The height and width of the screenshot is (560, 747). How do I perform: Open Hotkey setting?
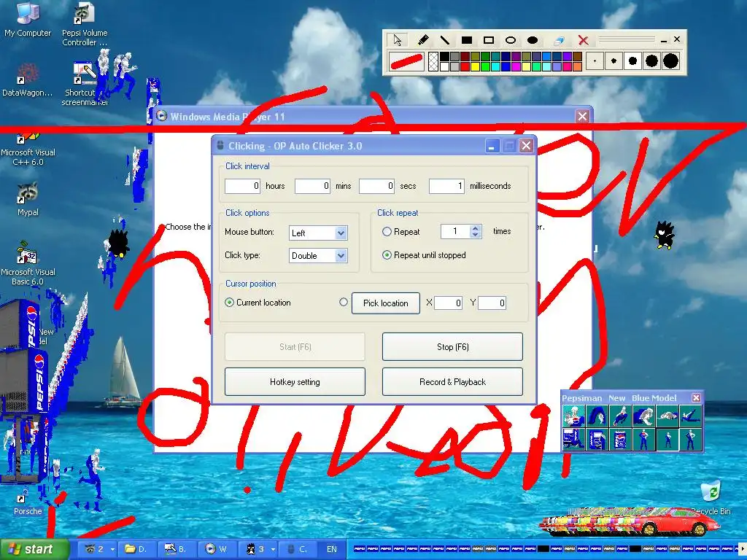click(295, 382)
